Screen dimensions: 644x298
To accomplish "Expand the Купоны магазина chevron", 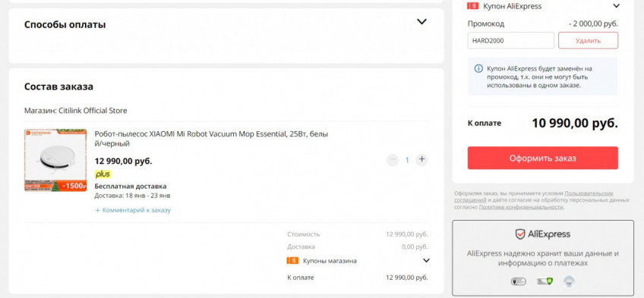I will 426,261.
